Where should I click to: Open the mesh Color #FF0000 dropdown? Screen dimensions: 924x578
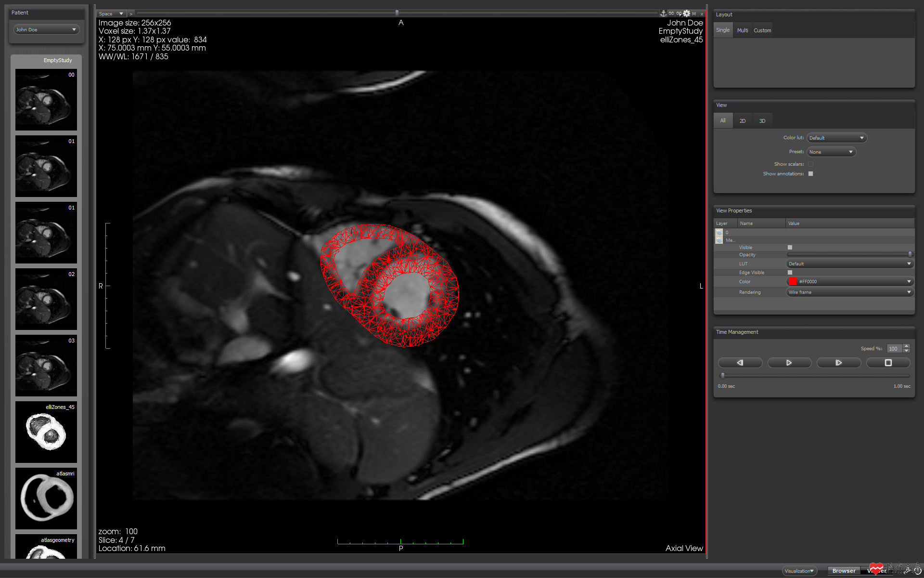[850, 281]
